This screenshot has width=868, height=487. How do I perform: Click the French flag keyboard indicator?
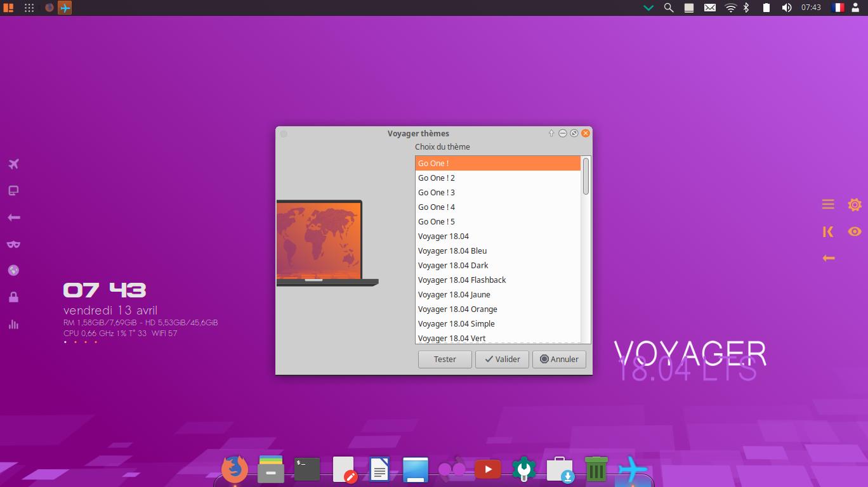(x=838, y=8)
